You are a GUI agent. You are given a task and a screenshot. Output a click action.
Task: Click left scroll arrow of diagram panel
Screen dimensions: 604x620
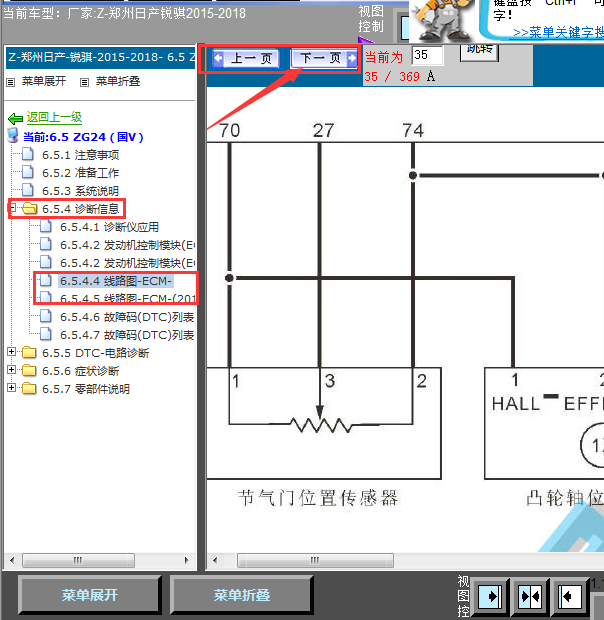click(215, 560)
